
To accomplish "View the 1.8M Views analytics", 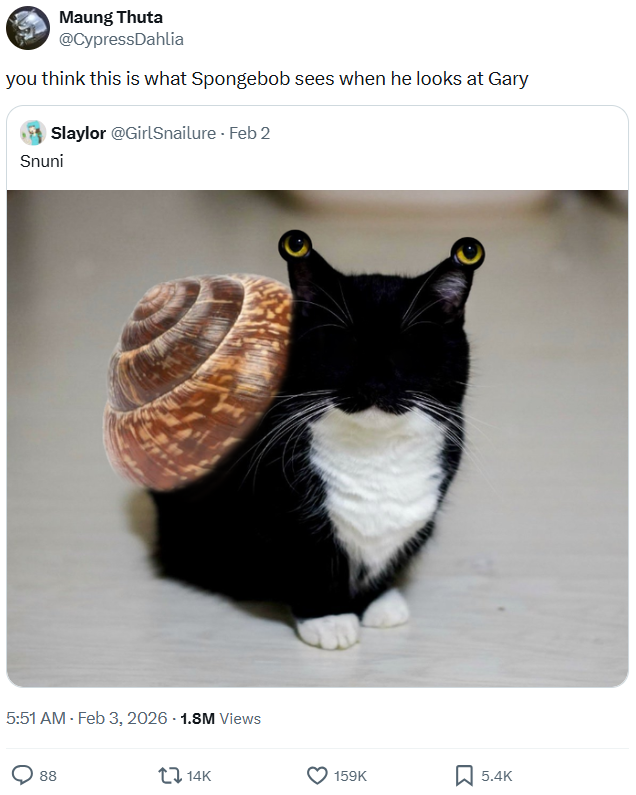I will pos(221,718).
